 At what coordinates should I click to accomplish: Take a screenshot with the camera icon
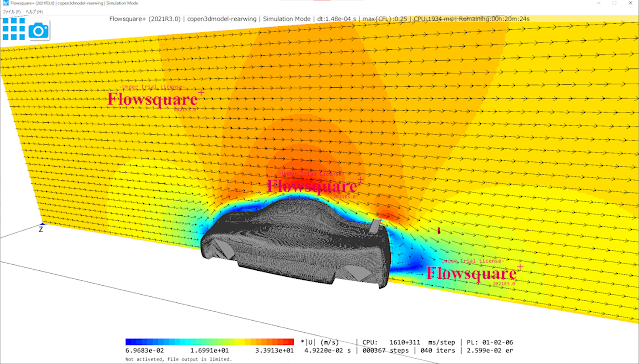(39, 31)
